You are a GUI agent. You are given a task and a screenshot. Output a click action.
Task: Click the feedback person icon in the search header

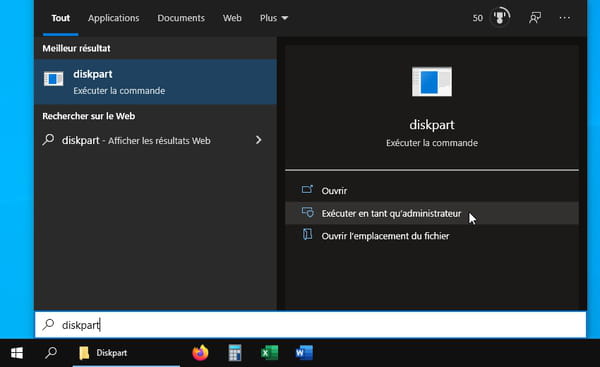[x=535, y=18]
